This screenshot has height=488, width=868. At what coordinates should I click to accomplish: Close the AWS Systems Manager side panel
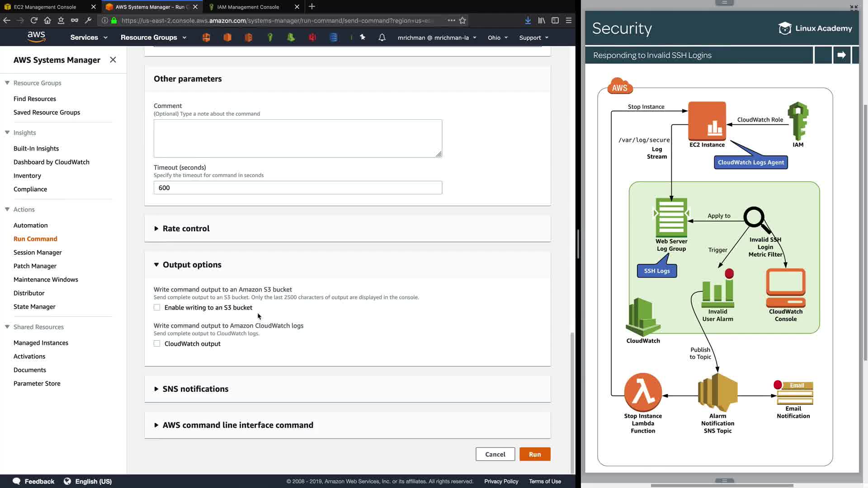(x=113, y=60)
